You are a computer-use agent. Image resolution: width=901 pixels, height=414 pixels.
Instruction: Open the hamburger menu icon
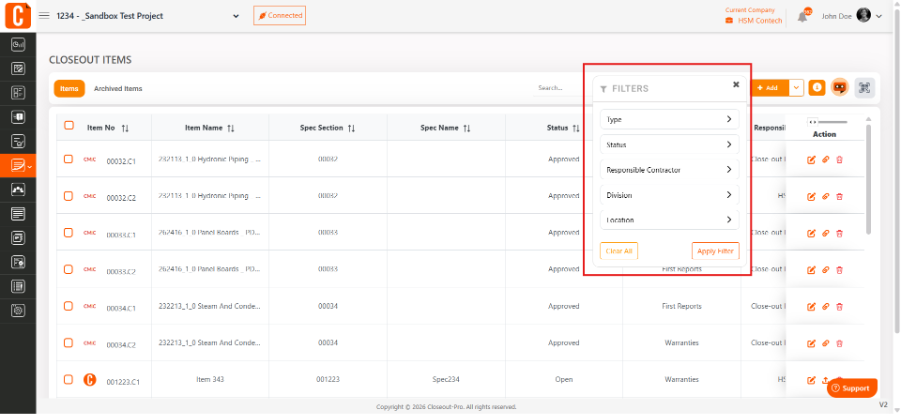click(x=44, y=16)
